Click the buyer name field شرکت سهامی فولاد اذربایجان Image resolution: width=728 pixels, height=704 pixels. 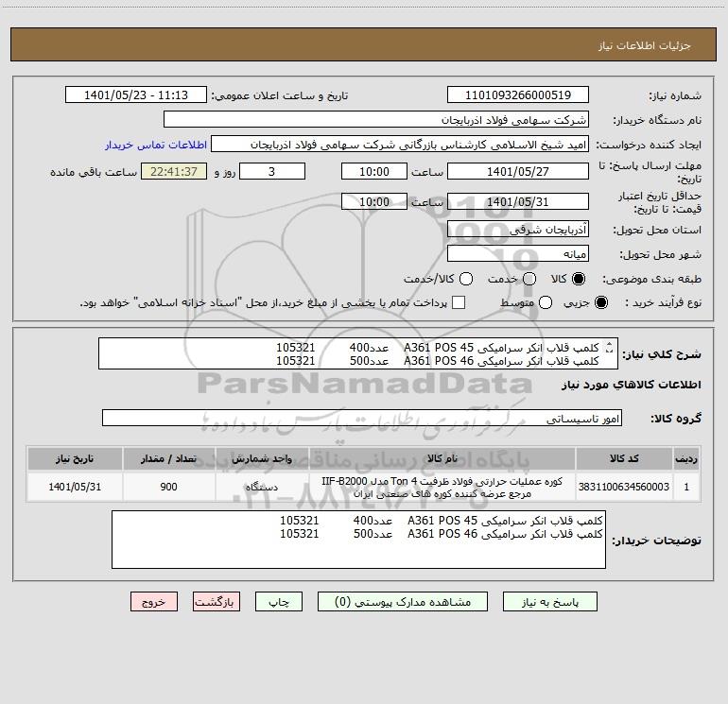376,120
